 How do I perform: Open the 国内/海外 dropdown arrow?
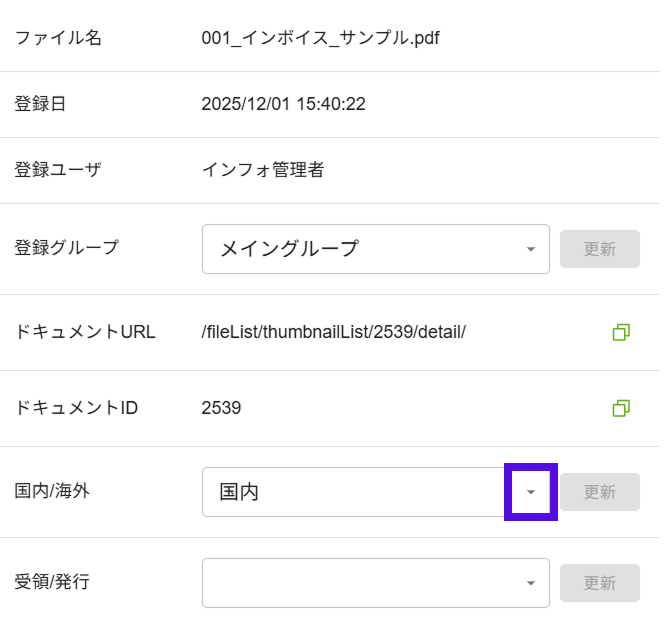[x=531, y=492]
